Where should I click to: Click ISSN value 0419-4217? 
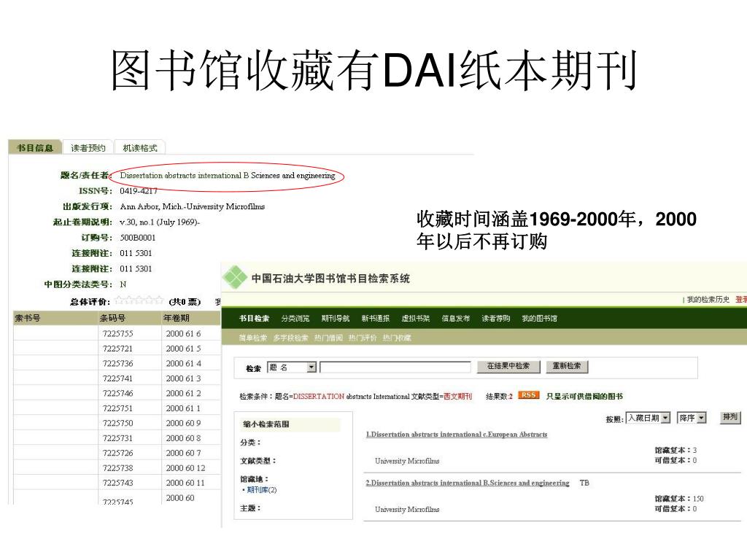click(139, 191)
